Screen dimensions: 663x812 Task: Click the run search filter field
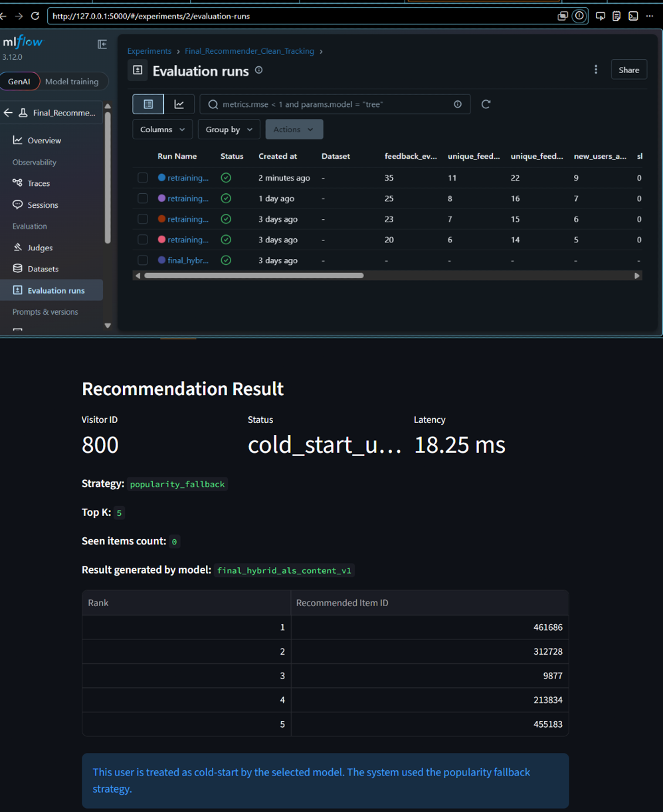pos(335,104)
